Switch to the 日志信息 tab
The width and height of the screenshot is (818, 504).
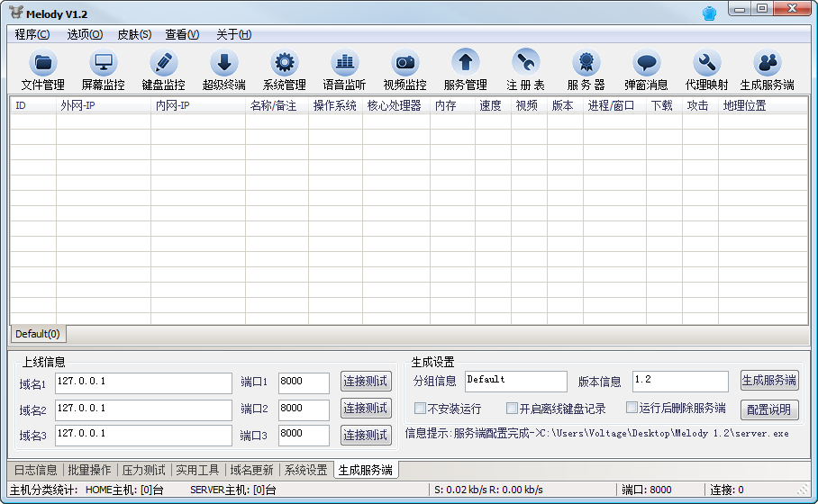click(x=35, y=470)
